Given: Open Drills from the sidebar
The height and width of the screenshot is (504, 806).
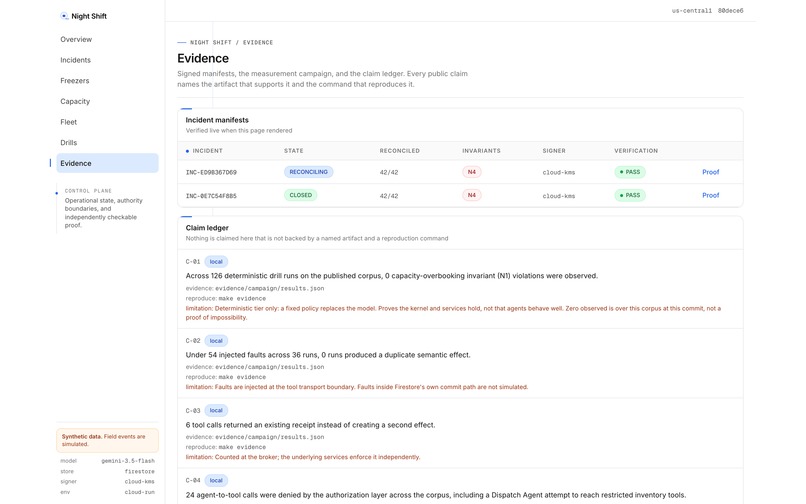Looking at the screenshot, I should pos(68,142).
